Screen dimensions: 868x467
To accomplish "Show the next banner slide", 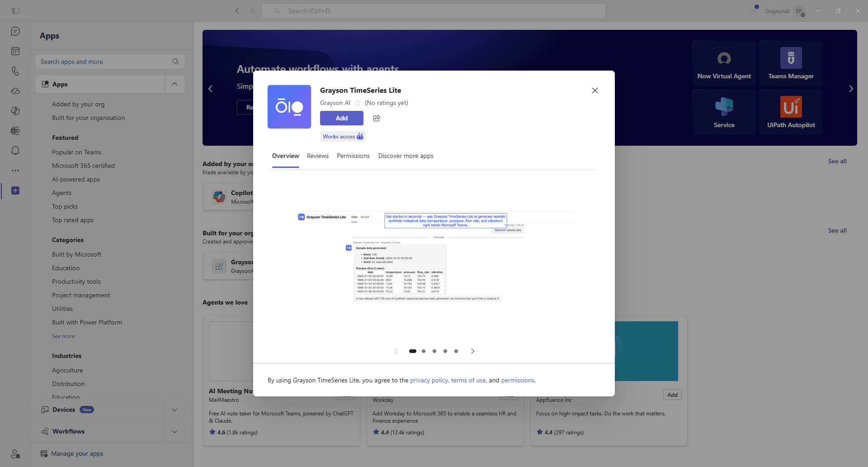I will [851, 89].
